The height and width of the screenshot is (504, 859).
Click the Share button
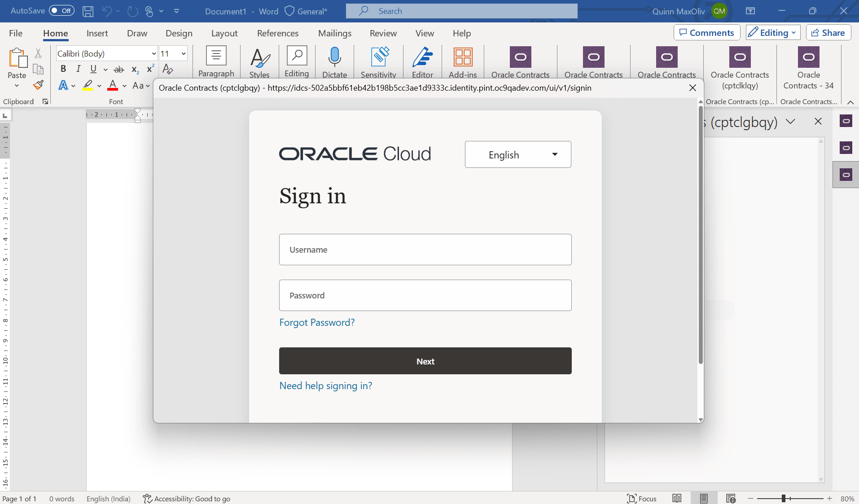click(828, 33)
